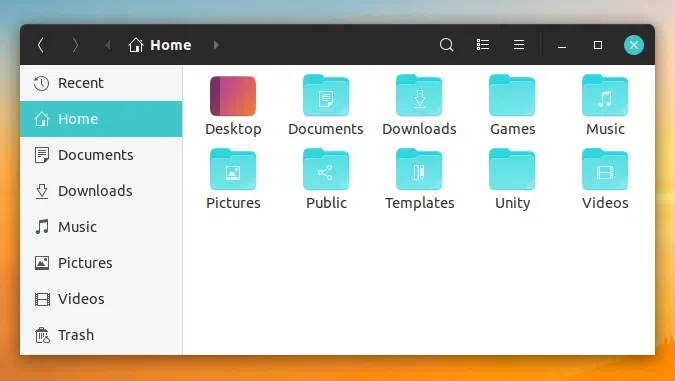Go forward with the right chevron
Viewport: 675px width, 381px height.
click(x=75, y=45)
